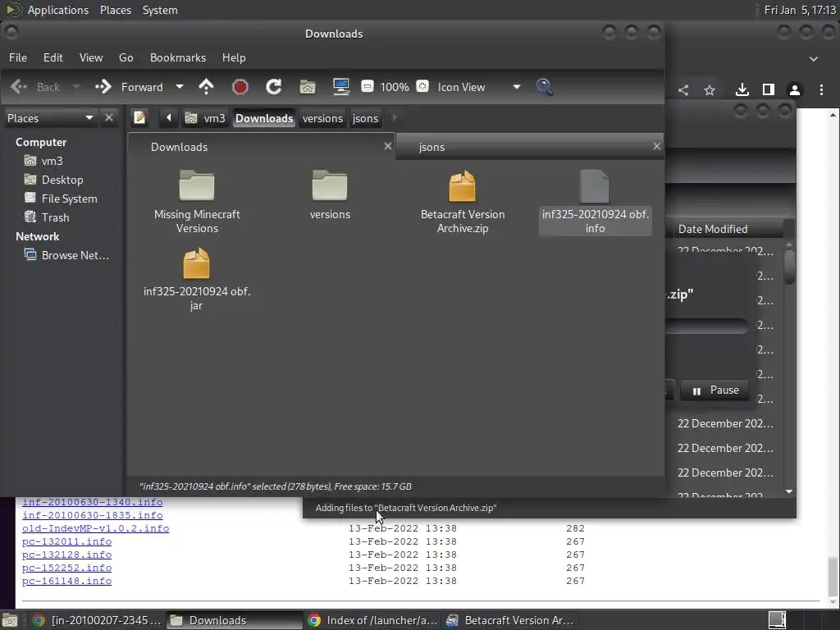This screenshot has height=630, width=840.
Task: Open pc-132011.info link
Action: (x=67, y=541)
